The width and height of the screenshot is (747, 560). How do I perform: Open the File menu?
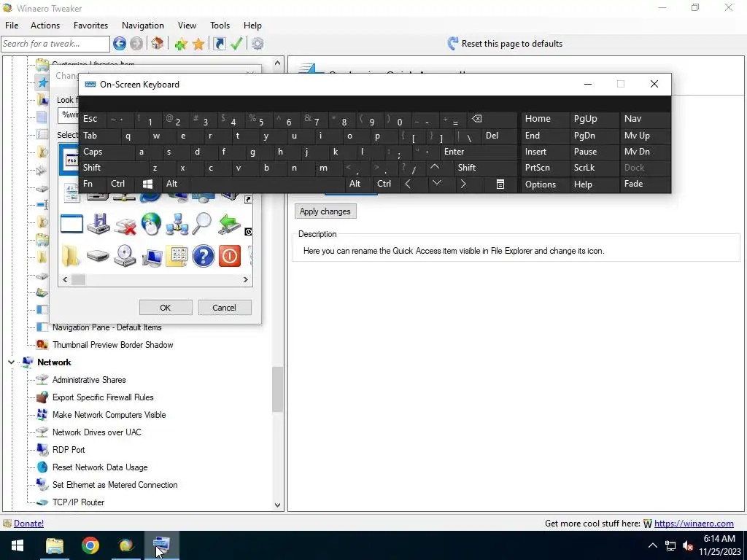(x=12, y=26)
